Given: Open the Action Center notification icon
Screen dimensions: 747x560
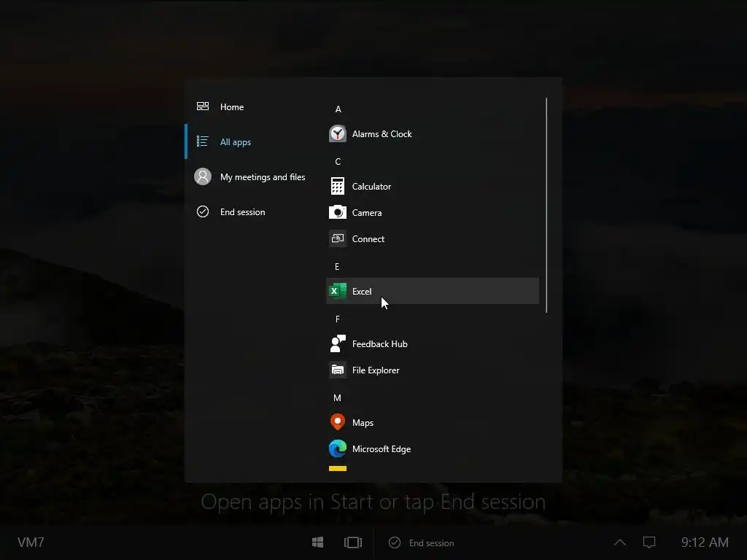Looking at the screenshot, I should coord(649,542).
